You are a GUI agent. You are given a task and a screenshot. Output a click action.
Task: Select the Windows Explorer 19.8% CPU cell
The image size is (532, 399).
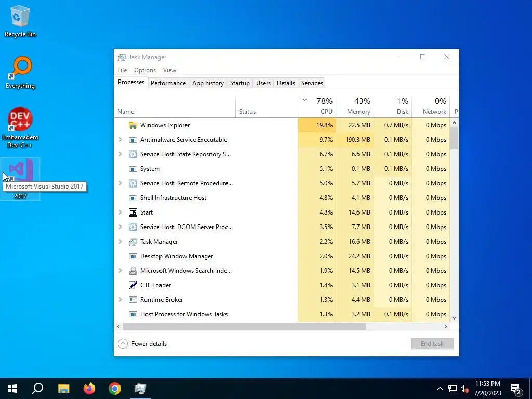click(317, 125)
